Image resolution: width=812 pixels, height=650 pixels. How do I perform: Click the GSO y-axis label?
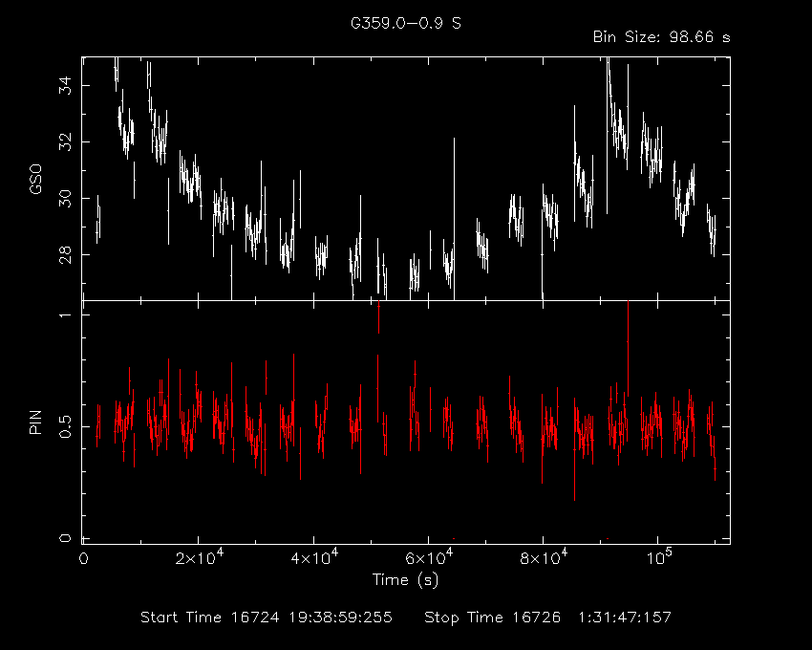tap(35, 179)
